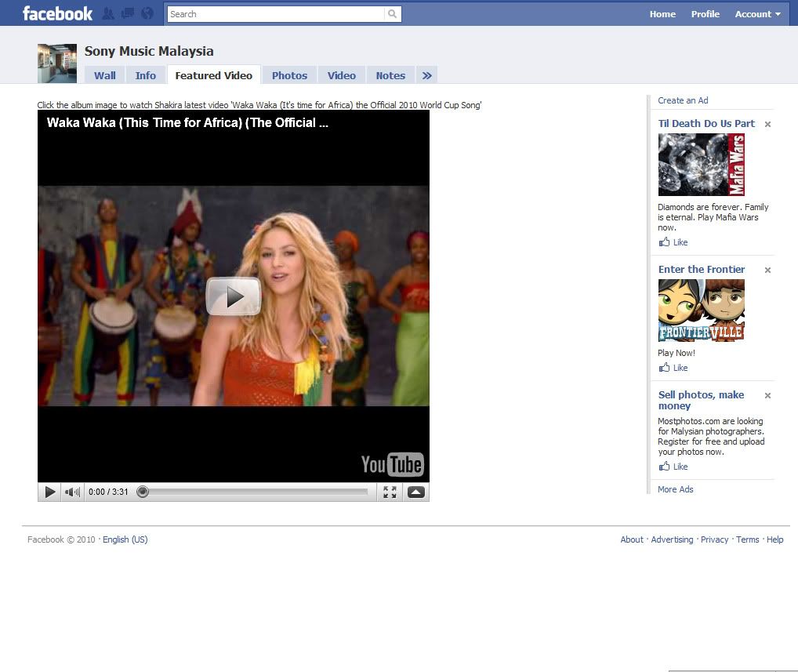Open the Privacy footer link
Screen dimensions: 798x672
click(715, 539)
